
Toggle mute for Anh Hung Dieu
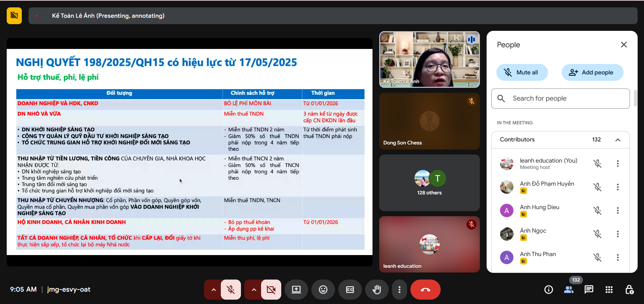click(x=597, y=210)
